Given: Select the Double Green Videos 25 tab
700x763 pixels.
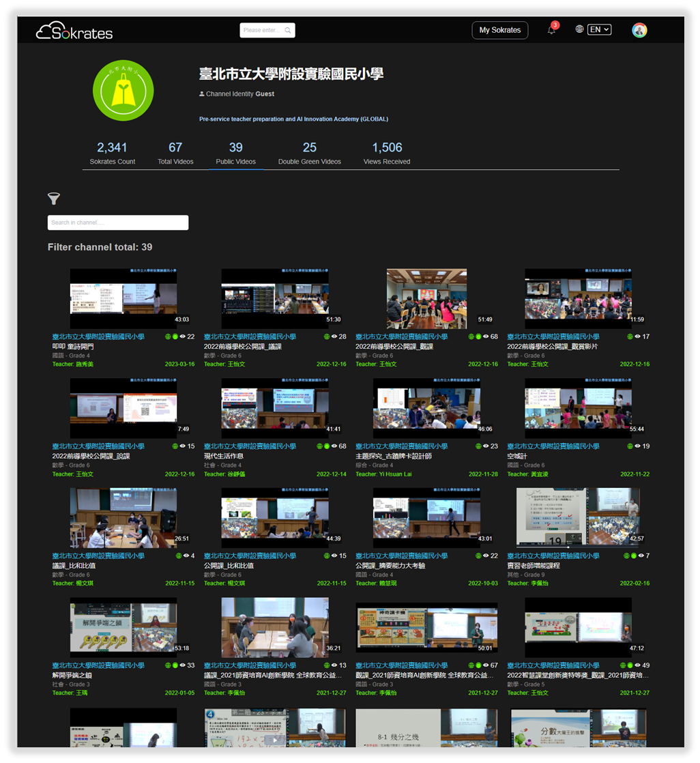Looking at the screenshot, I should [x=309, y=153].
